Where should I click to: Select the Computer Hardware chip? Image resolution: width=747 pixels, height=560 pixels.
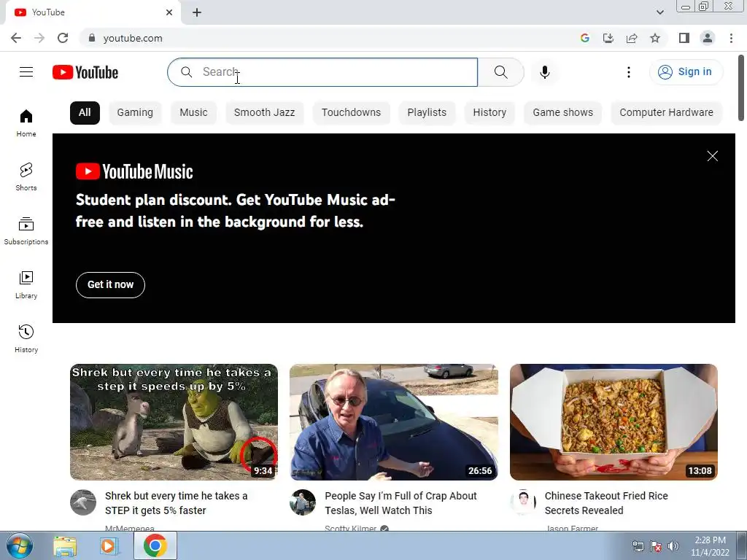pyautogui.click(x=666, y=113)
